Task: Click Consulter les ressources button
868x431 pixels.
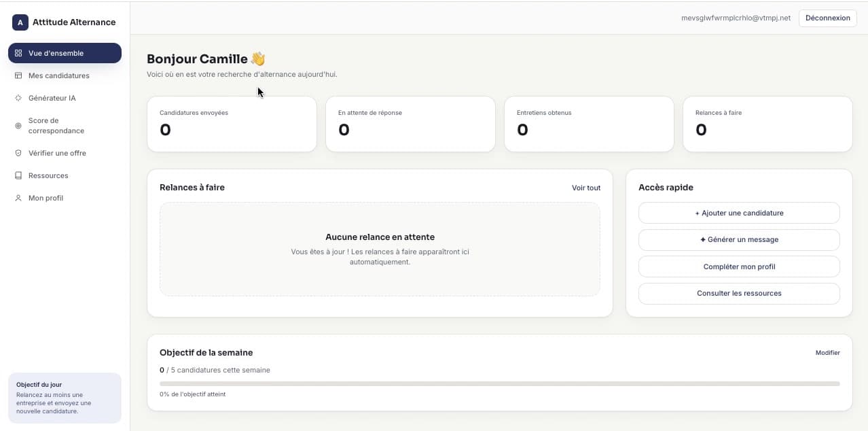Action: point(739,293)
